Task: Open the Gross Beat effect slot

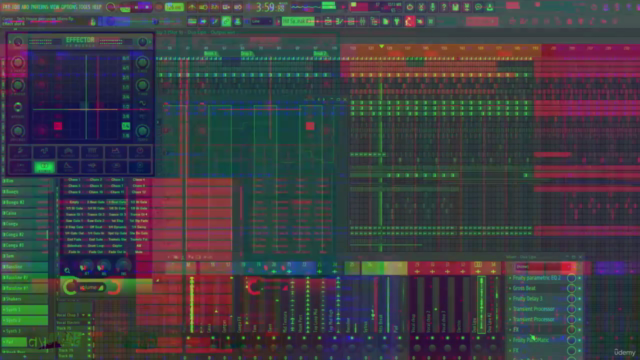Action: tap(524, 288)
